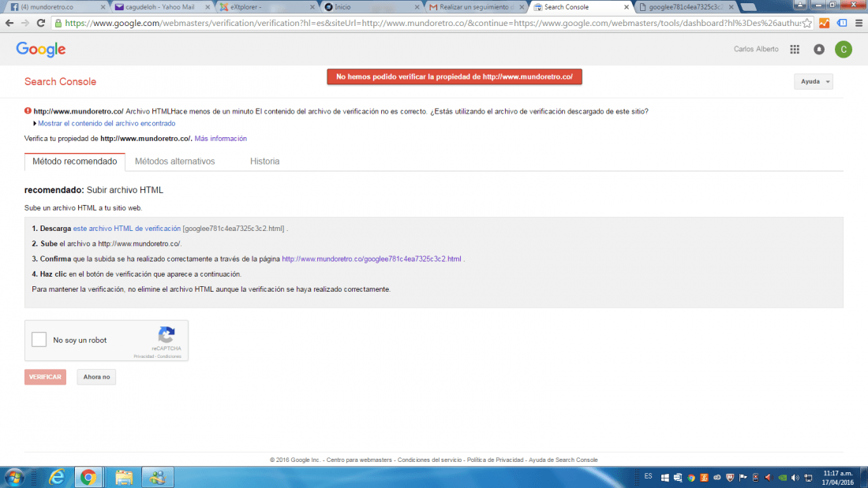
Task: Click the Carlos Alberto account name
Action: (x=756, y=49)
